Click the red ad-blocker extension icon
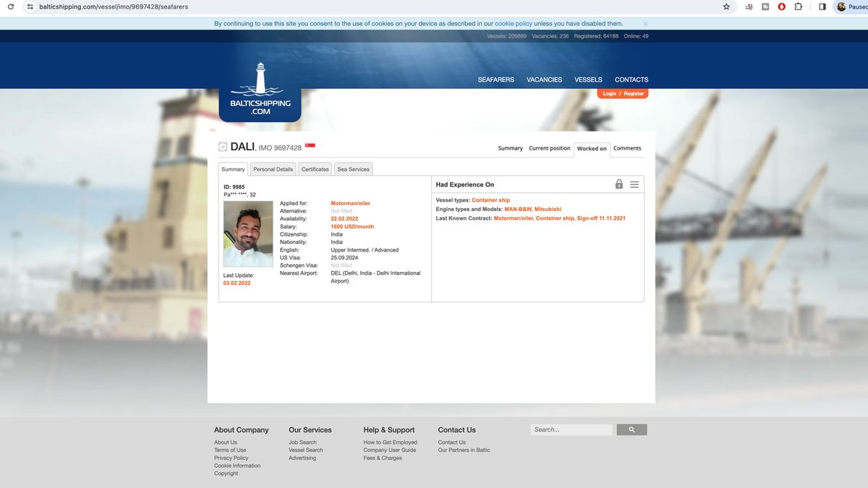Screen dimensions: 868x488 coord(781,7)
